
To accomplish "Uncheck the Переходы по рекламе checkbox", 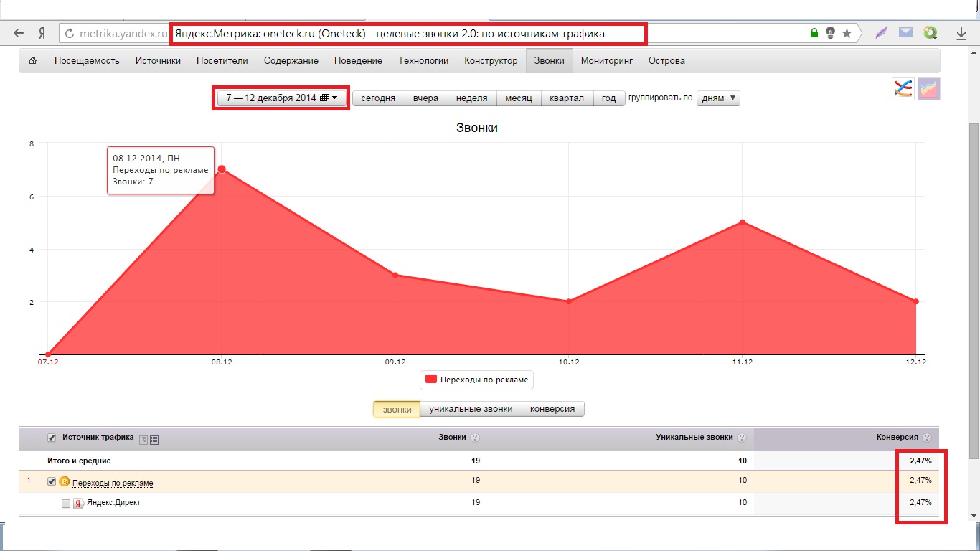I will 52,482.
